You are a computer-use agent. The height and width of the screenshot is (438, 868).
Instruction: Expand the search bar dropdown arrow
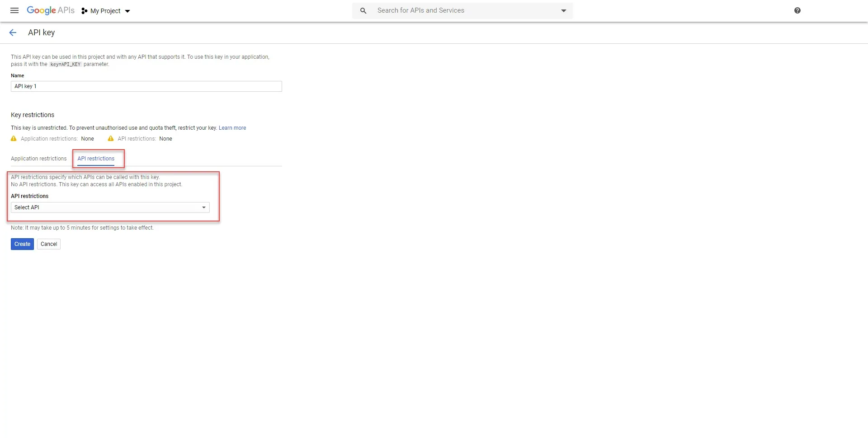(563, 10)
